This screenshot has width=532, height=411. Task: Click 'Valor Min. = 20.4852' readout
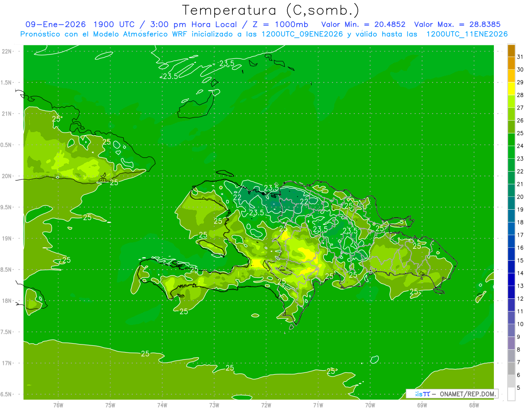(x=364, y=24)
